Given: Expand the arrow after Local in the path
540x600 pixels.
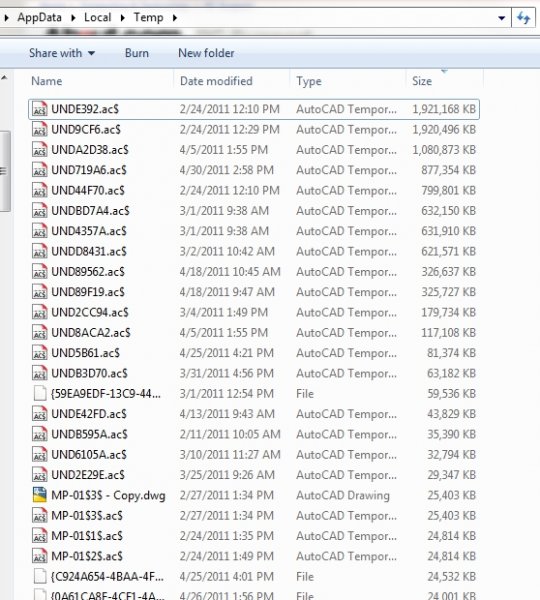Looking at the screenshot, I should pos(122,18).
